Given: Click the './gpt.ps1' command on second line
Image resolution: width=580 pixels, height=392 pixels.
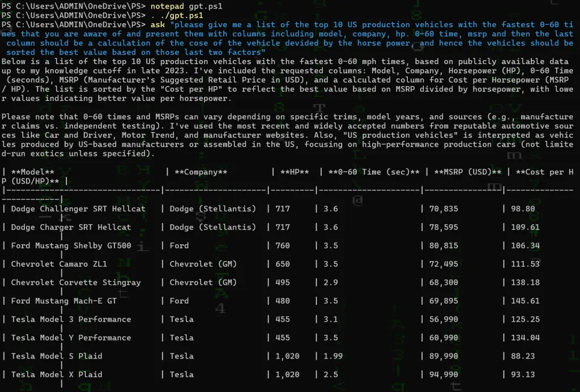Looking at the screenshot, I should tap(176, 15).
